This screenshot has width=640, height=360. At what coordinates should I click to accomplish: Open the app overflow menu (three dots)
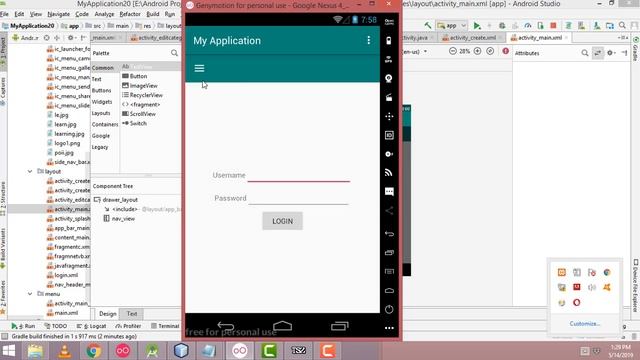click(x=369, y=40)
